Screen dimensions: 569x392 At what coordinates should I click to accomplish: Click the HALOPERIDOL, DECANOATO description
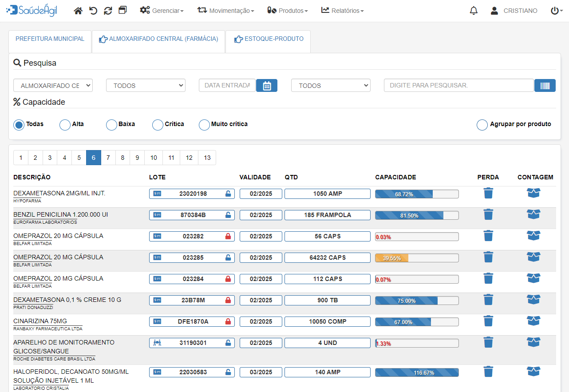pos(71,376)
